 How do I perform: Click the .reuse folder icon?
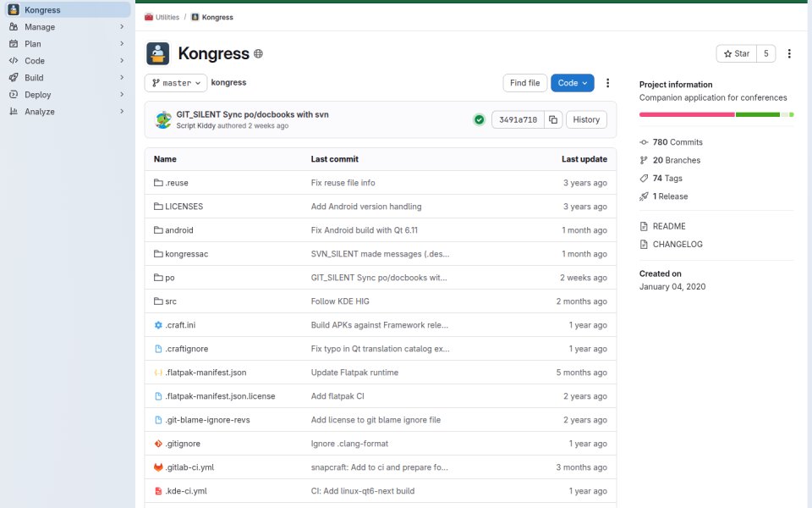[158, 183]
